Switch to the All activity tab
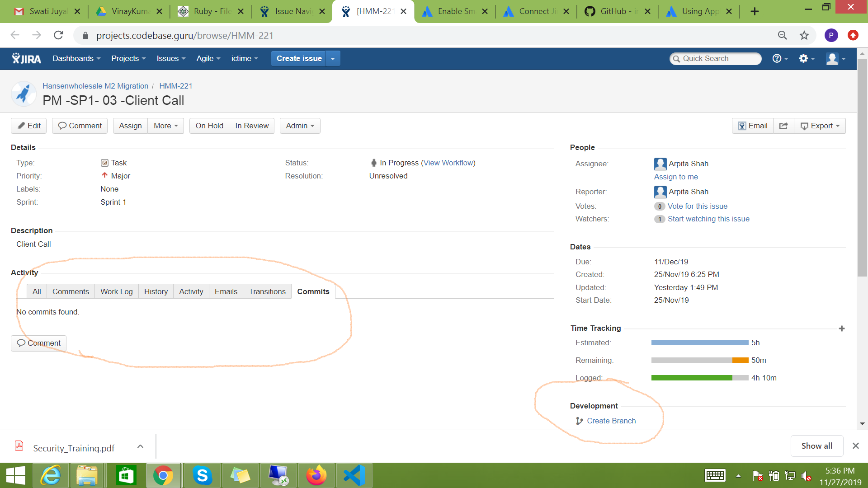The image size is (868, 488). click(x=37, y=291)
